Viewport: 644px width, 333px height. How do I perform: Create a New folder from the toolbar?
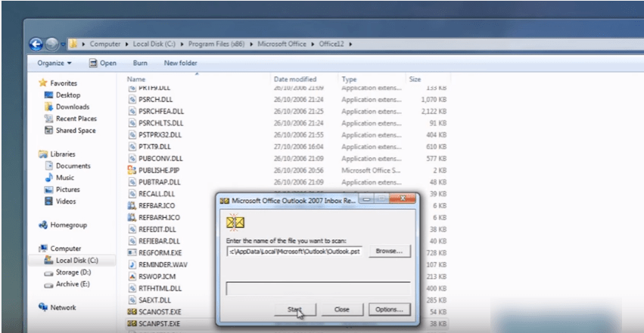pyautogui.click(x=180, y=64)
